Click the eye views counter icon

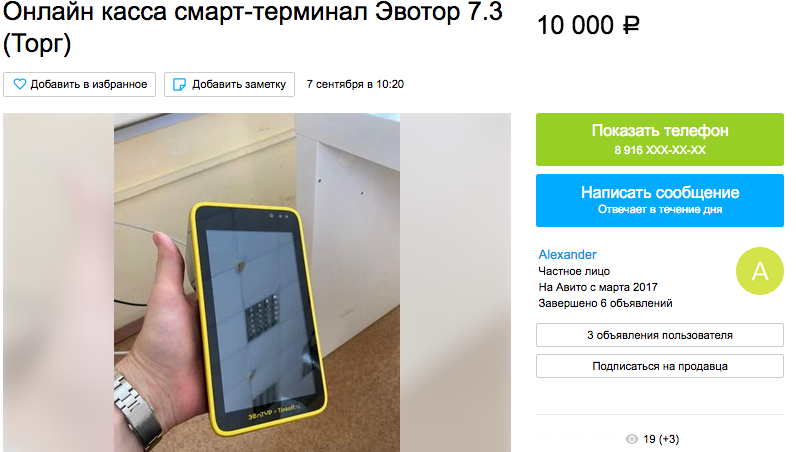pos(632,439)
